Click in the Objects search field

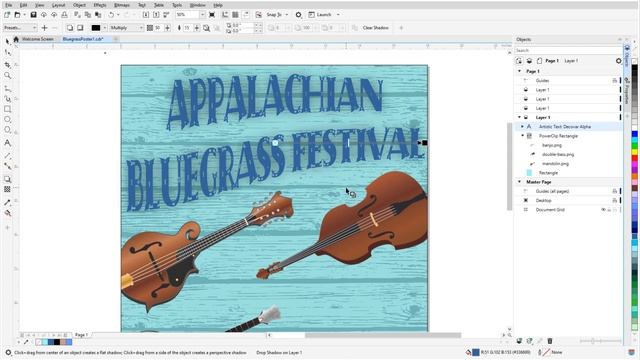click(x=568, y=50)
